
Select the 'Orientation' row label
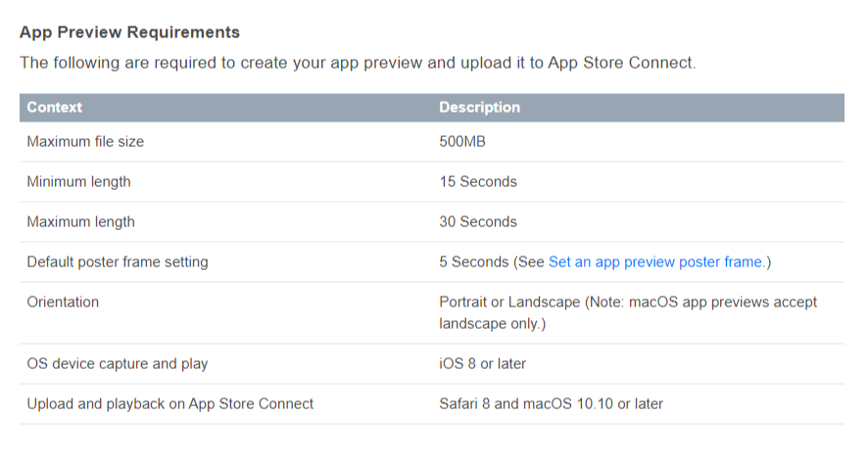(63, 302)
